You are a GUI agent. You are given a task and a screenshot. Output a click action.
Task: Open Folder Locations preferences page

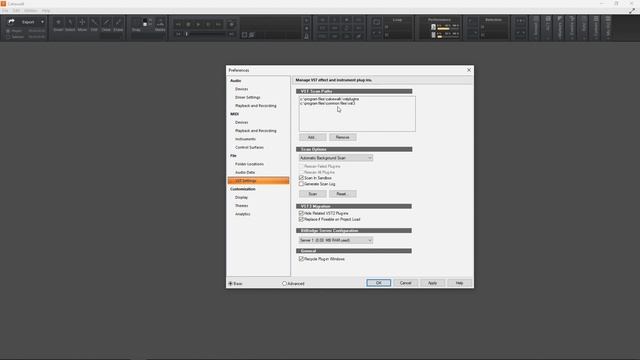[249, 164]
